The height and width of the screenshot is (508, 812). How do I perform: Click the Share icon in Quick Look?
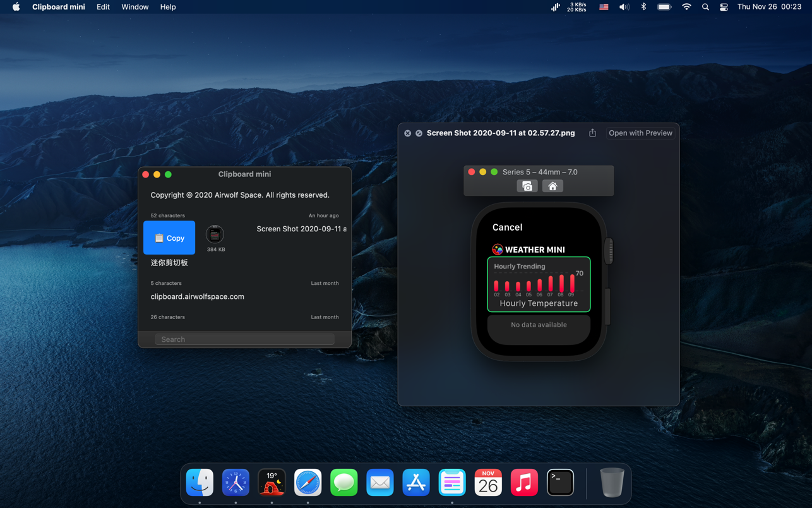click(592, 133)
